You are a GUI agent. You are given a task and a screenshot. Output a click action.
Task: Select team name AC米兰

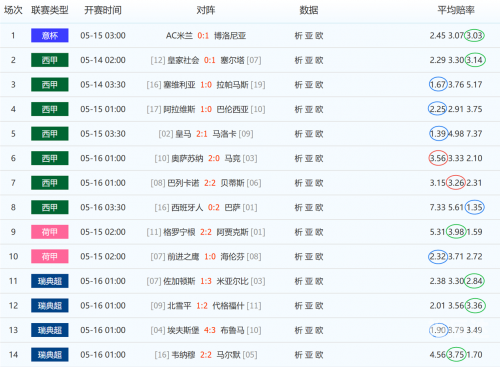coord(179,36)
